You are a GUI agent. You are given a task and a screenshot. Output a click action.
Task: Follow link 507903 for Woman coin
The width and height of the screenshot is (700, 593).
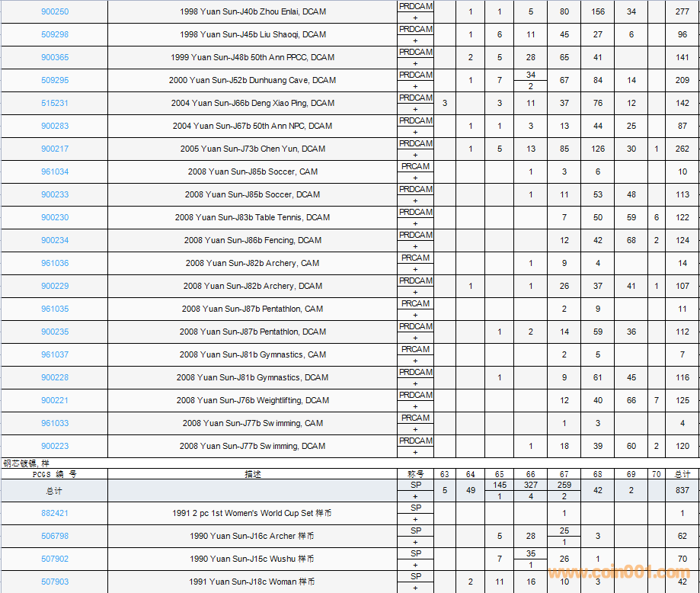click(54, 582)
